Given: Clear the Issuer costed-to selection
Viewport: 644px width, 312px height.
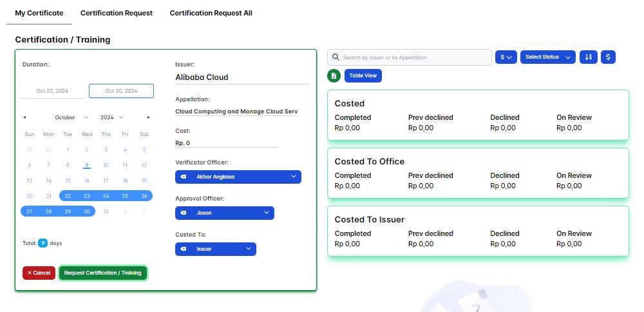Looking at the screenshot, I should coord(184,249).
